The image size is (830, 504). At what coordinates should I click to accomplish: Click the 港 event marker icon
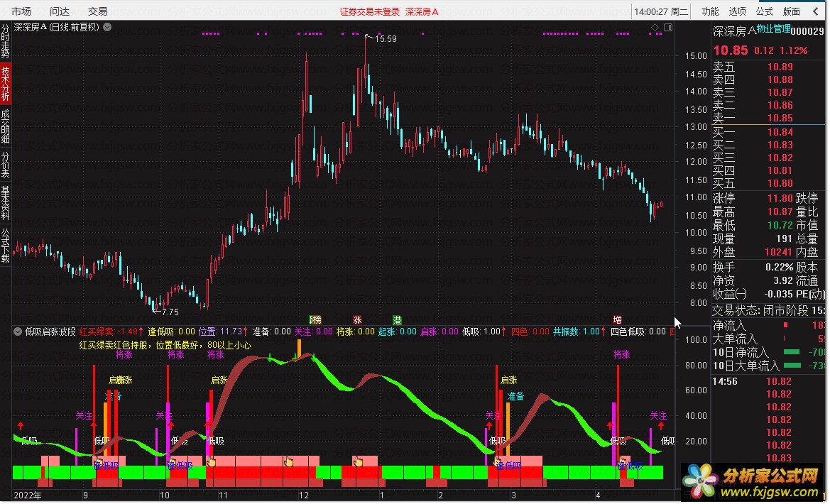click(x=397, y=319)
